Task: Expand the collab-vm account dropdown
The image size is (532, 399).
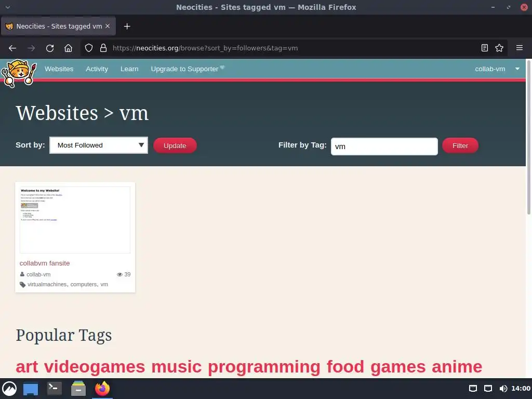Action: 497,69
